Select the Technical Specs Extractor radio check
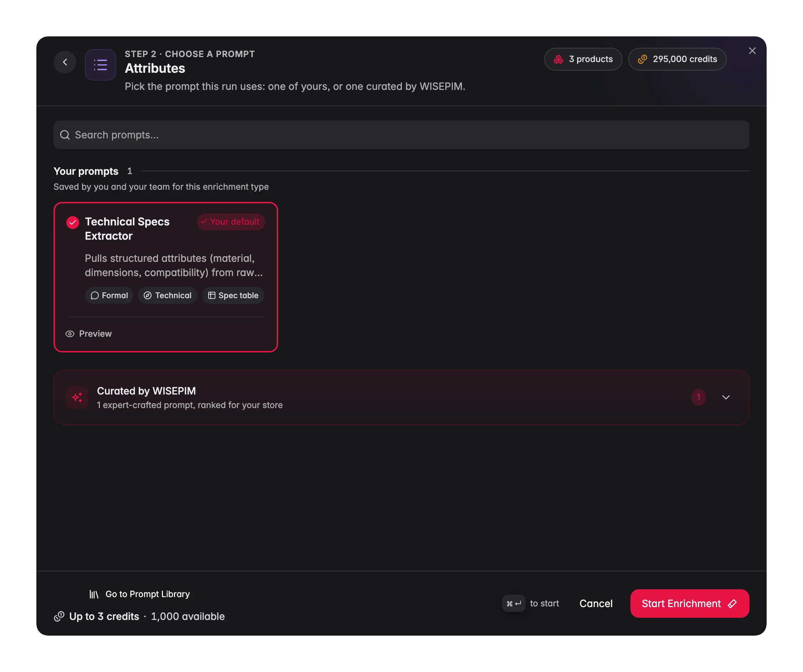 (x=73, y=222)
